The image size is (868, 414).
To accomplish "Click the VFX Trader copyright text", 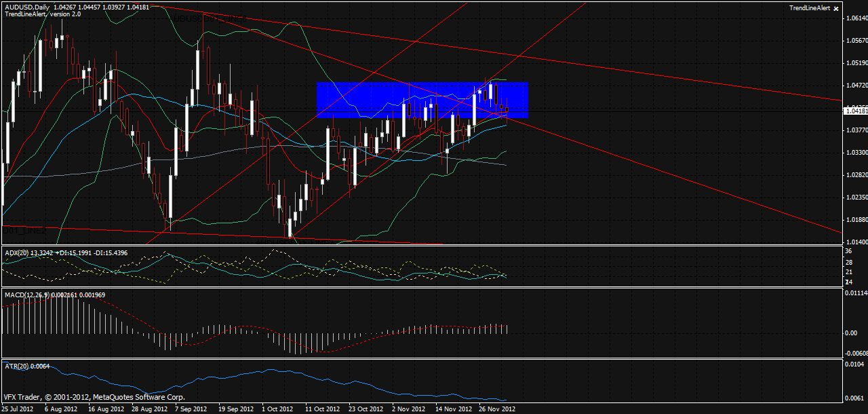I will coord(94,397).
